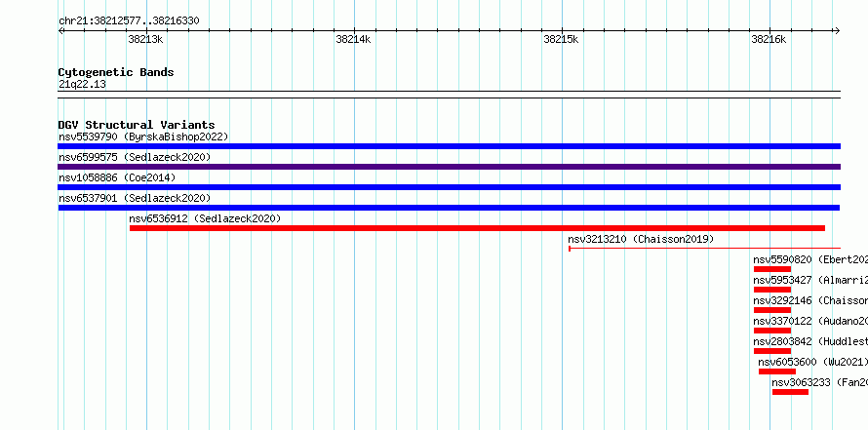Select the red bar under nsv6053600
The height and width of the screenshot is (430, 868).
click(777, 371)
